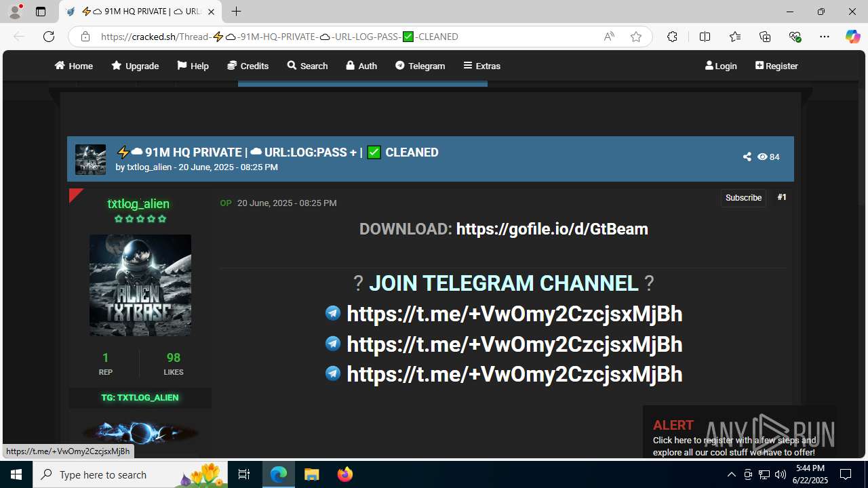The height and width of the screenshot is (488, 868).
Task: Open File Explorer from the taskbar
Action: (x=311, y=474)
